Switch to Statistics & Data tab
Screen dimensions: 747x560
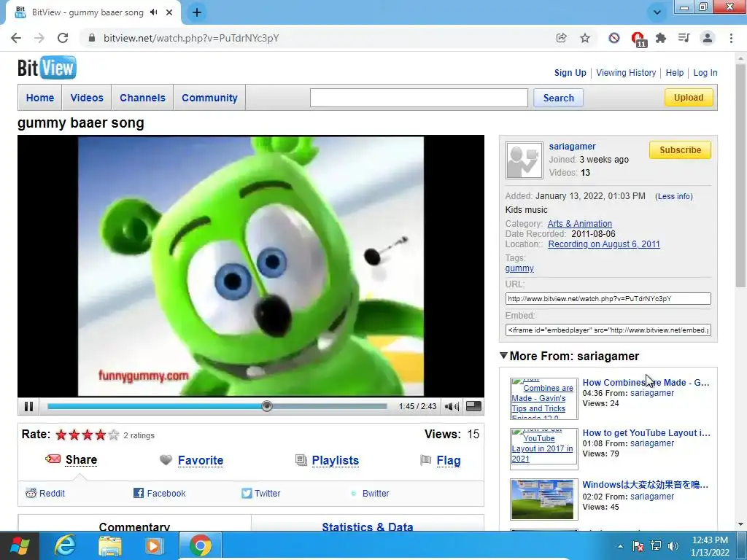pyautogui.click(x=368, y=526)
